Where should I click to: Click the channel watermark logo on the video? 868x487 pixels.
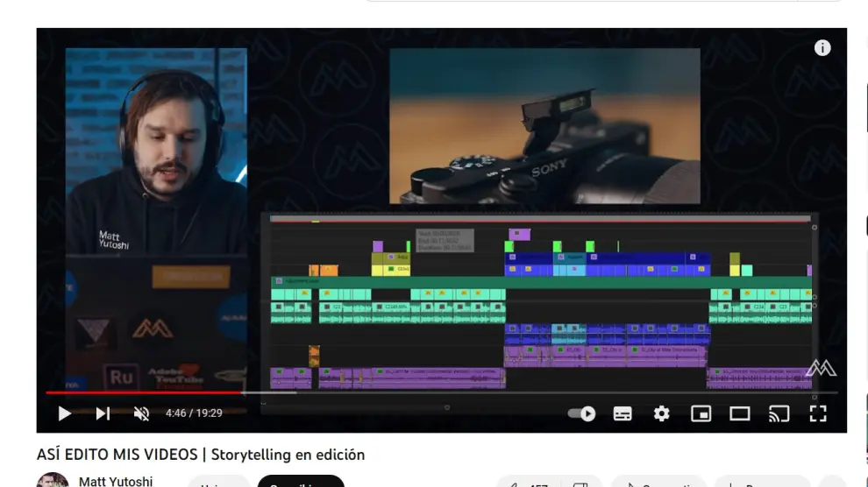[x=821, y=368]
